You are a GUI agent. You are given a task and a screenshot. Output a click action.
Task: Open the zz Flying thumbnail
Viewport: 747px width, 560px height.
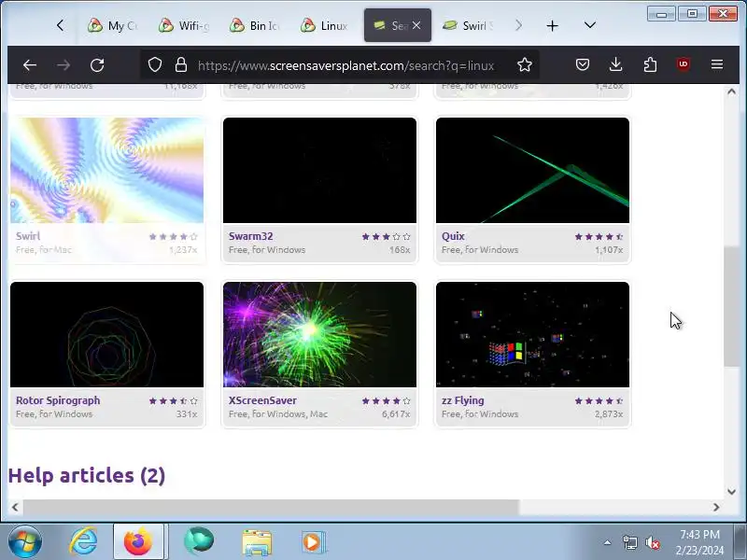[x=532, y=334]
